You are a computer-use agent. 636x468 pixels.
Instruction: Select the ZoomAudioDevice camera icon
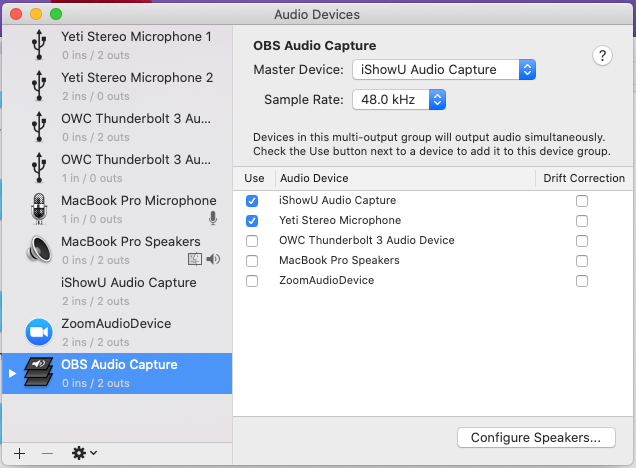[39, 332]
